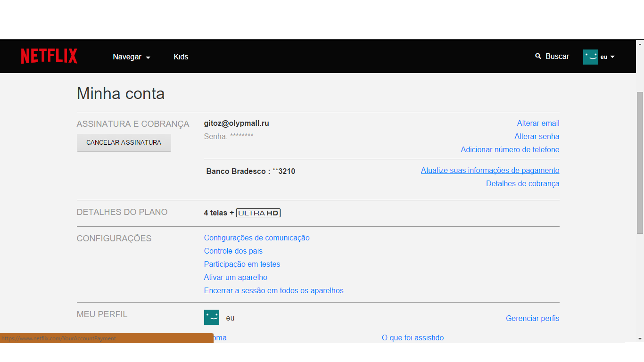644x362 pixels.
Task: Click the scrollbar up arrow
Action: coord(640,44)
